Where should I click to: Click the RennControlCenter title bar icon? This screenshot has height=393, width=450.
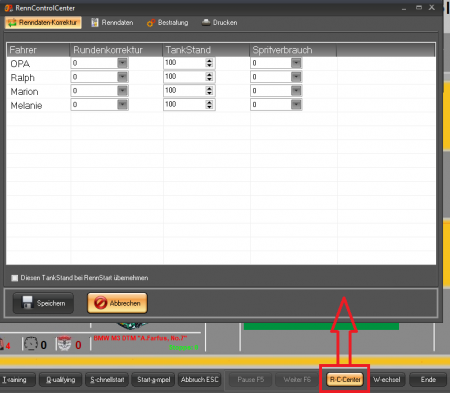click(8, 8)
